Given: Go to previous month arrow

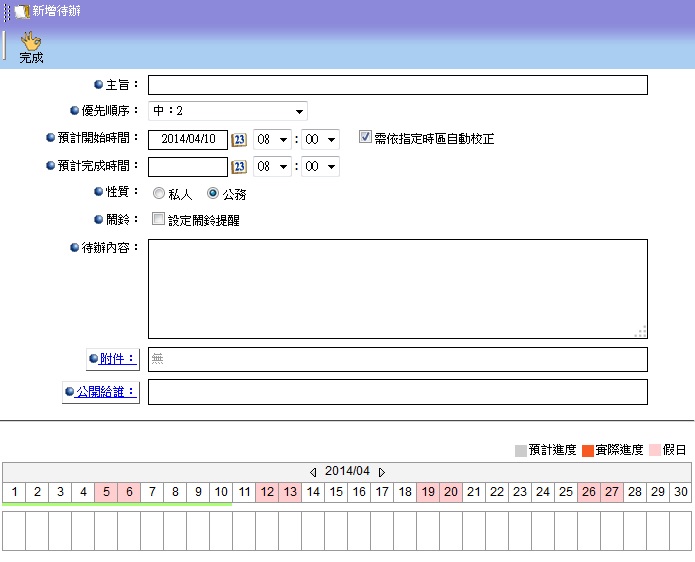Looking at the screenshot, I should (313, 472).
